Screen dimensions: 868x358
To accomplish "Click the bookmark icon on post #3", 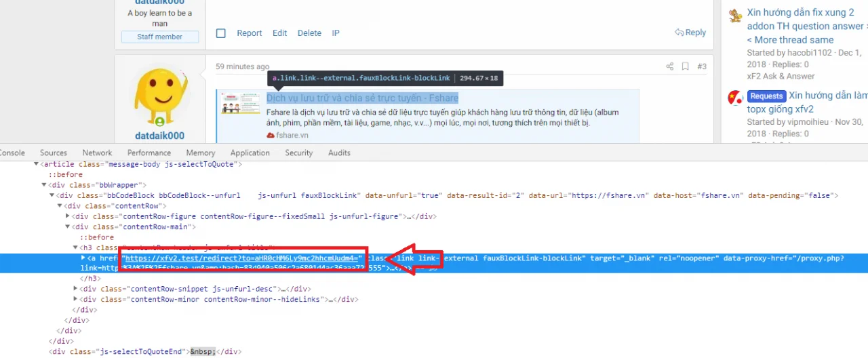I will [x=686, y=66].
